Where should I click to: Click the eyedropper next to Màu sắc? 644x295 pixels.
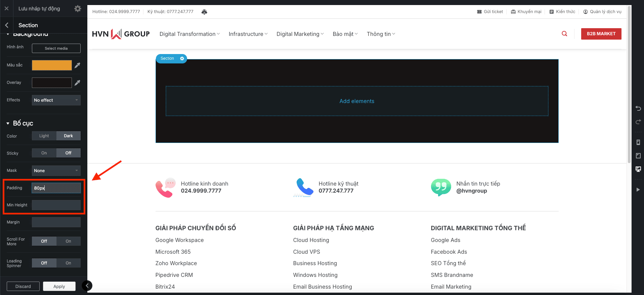point(77,65)
